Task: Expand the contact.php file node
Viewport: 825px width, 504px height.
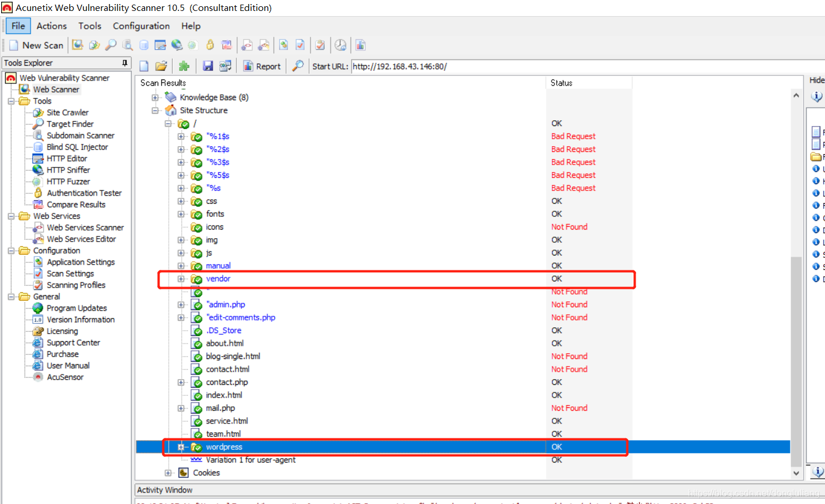Action: coord(181,383)
